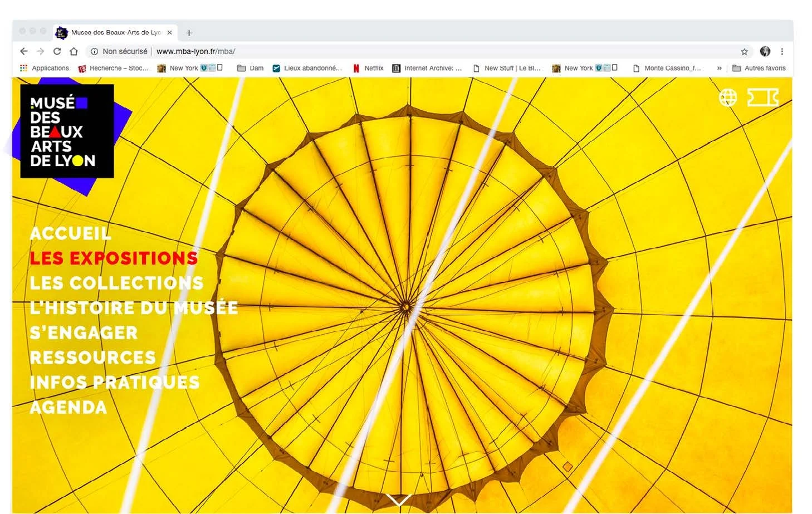The image size is (812, 514).
Task: Go to the Accueil page
Action: point(70,233)
